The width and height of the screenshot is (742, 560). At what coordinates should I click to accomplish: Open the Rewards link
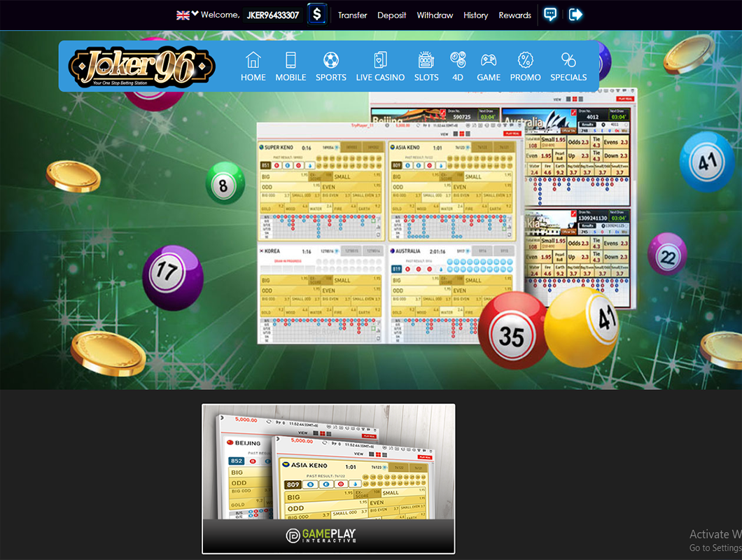514,15
